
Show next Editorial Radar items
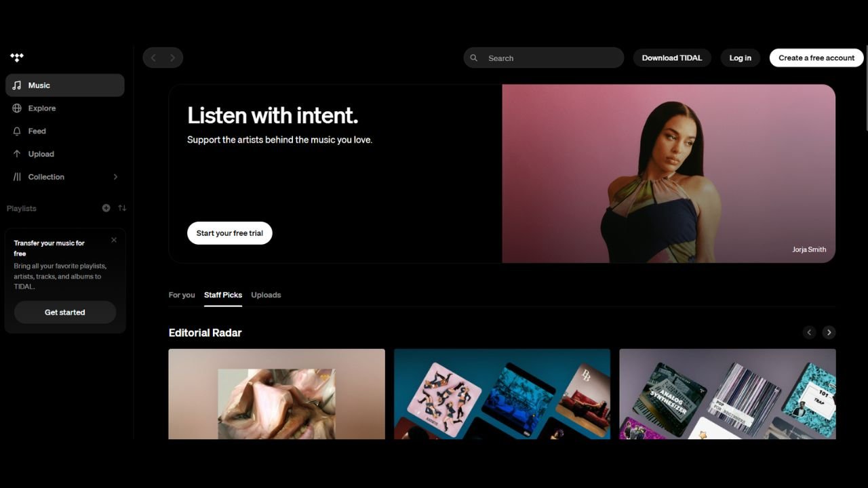click(x=829, y=332)
